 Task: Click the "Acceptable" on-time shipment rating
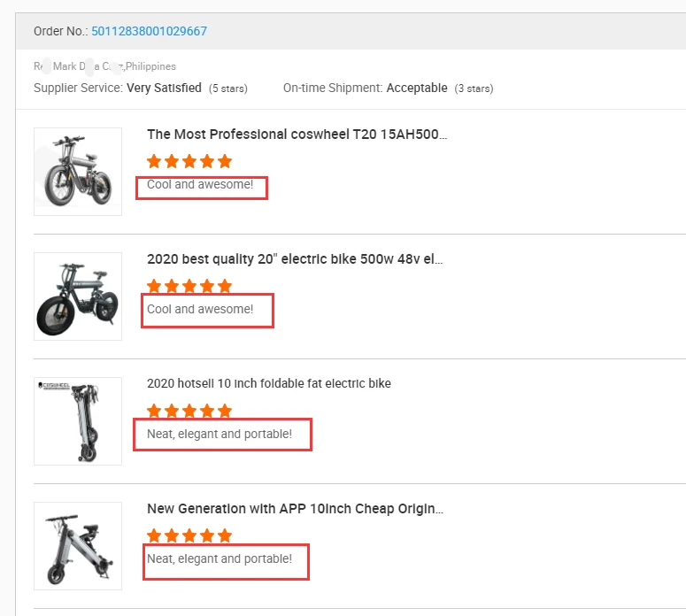click(x=418, y=89)
